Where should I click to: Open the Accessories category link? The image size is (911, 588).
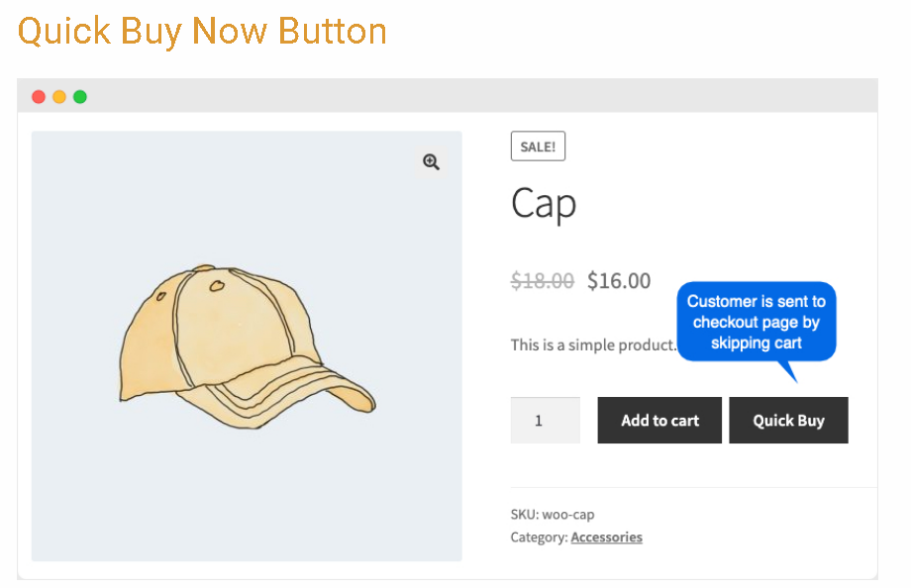[606, 538]
